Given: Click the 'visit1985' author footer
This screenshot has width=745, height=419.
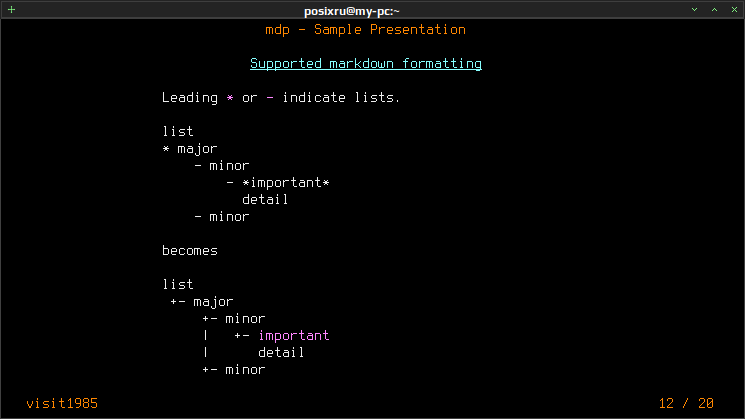Looking at the screenshot, I should (x=62, y=403).
